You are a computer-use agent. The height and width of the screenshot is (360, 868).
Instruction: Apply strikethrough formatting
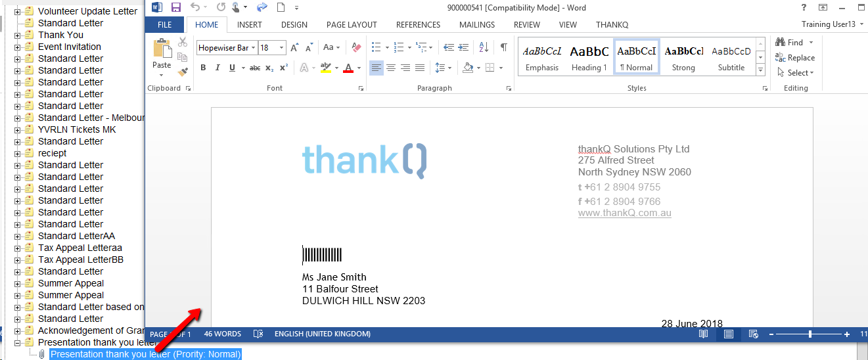[x=255, y=68]
